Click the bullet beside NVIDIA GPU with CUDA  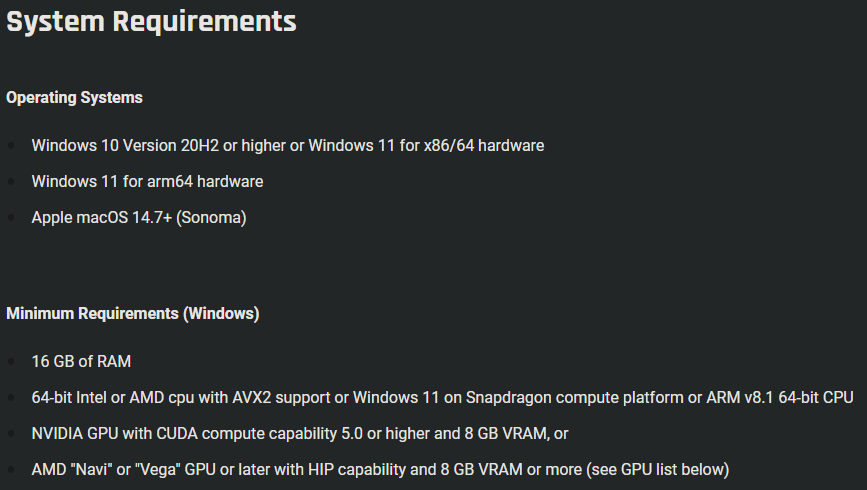(12, 434)
